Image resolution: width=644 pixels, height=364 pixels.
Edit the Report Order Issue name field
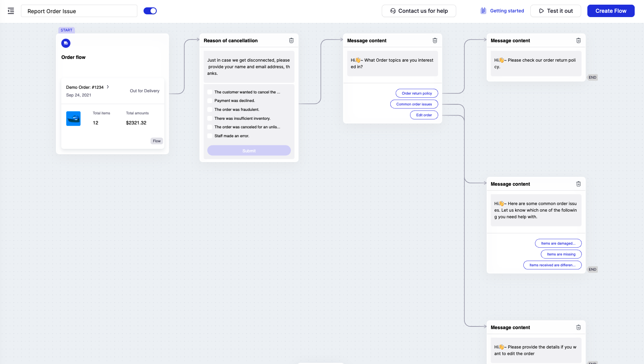79,11
